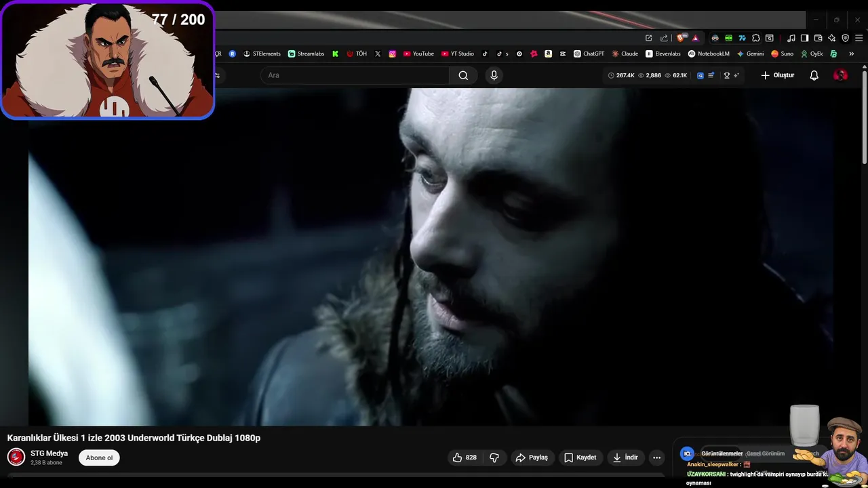Click the Kaydet save button
Viewport: 868px width, 488px height.
click(580, 457)
